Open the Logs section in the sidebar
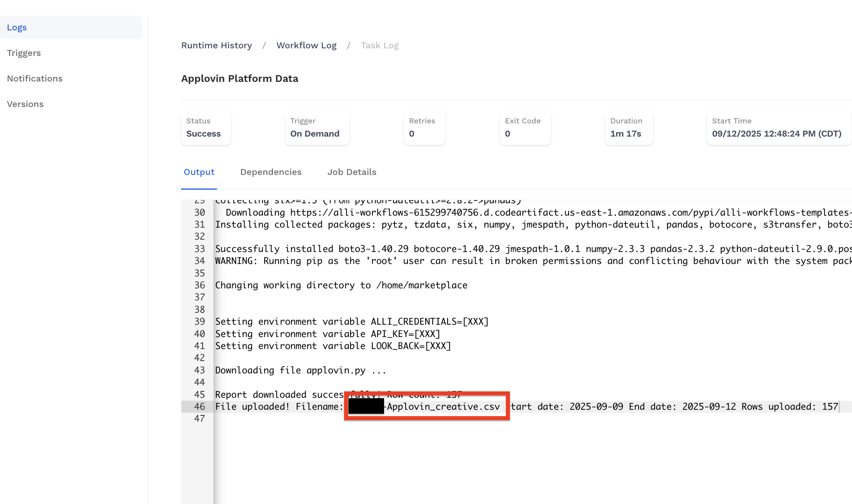The image size is (852, 504). pyautogui.click(x=17, y=27)
